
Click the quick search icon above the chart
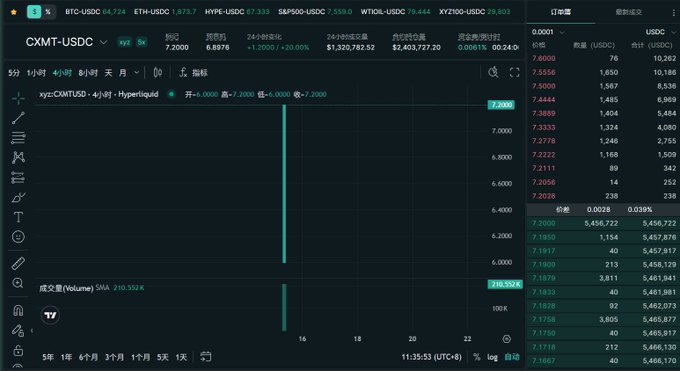(x=493, y=72)
